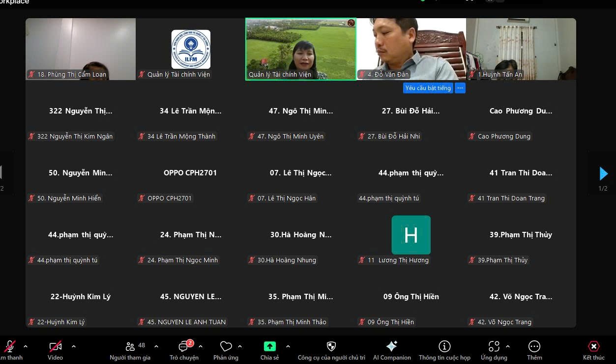
Task: Click the Yêu cầu bật tiếng request button
Action: click(x=428, y=87)
